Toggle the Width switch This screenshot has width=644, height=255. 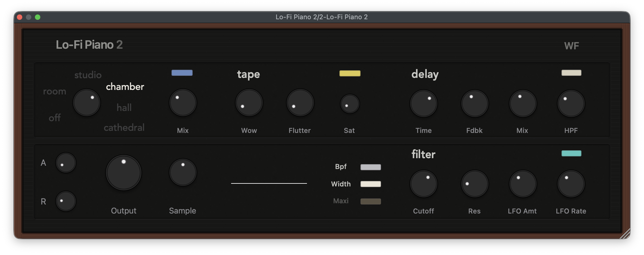pyautogui.click(x=371, y=184)
